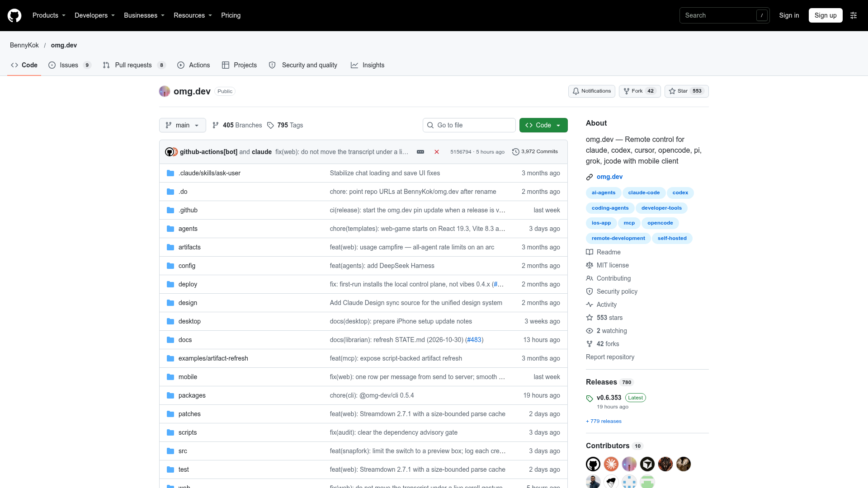
Task: Focus the Go to file field
Action: point(469,125)
